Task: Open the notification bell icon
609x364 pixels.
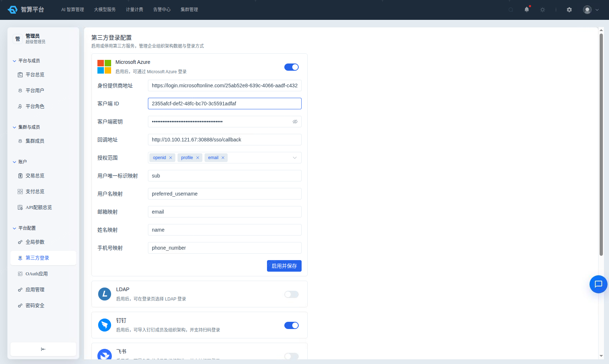Action: pos(527,10)
